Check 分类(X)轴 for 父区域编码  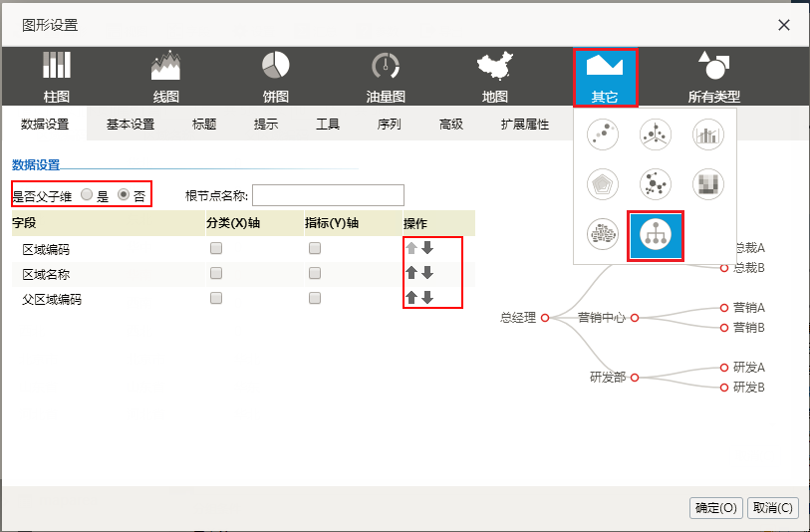click(216, 298)
